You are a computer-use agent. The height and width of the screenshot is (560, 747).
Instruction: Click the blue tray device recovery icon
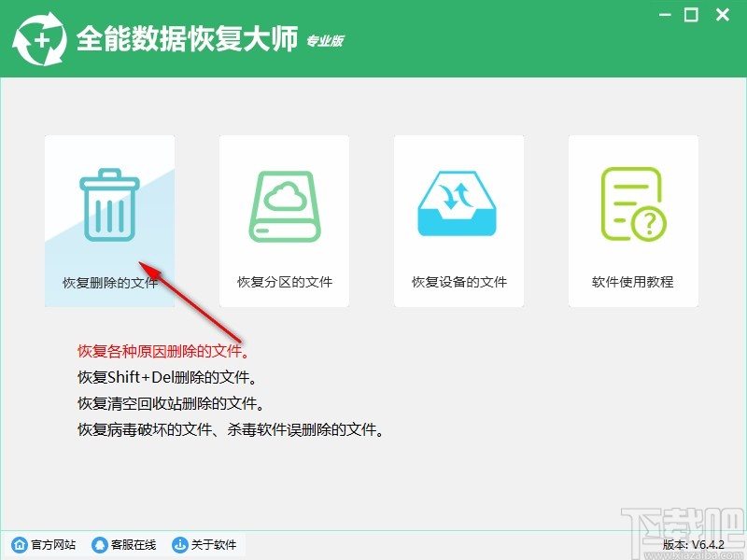[457, 203]
